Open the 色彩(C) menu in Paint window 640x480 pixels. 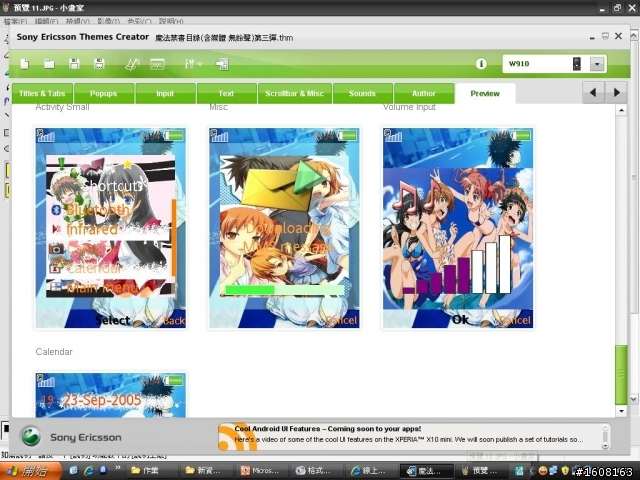point(139,21)
